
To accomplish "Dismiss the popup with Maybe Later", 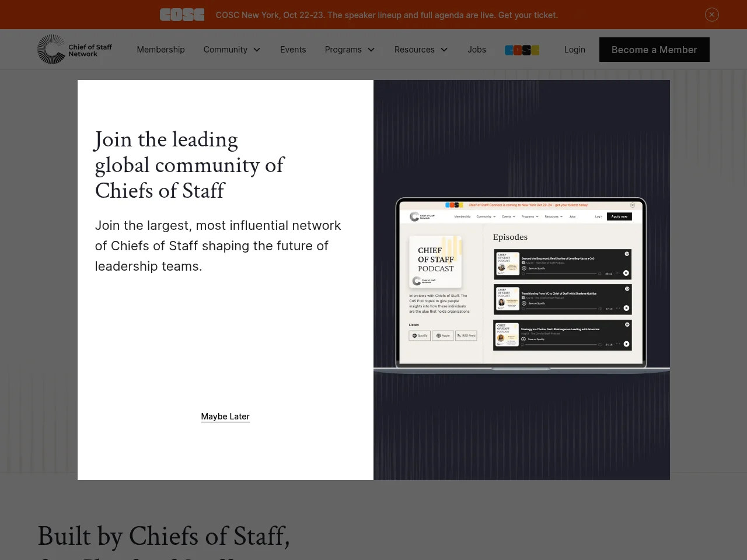I will point(225,416).
